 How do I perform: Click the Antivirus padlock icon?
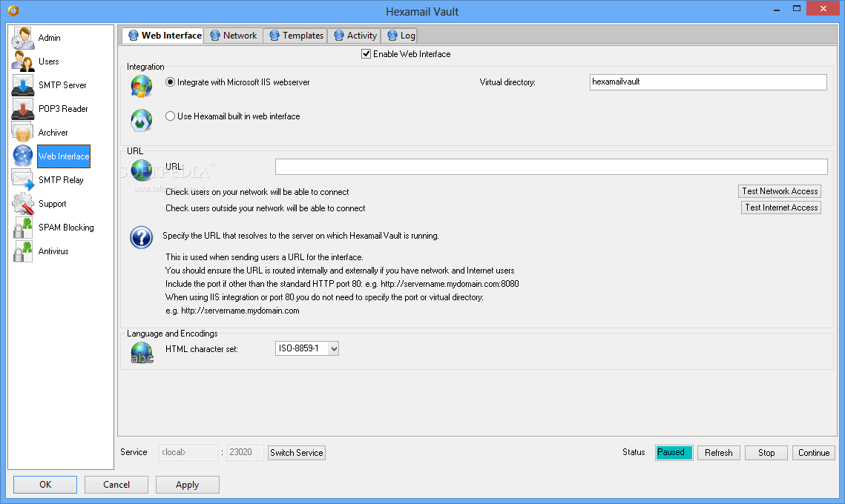pyautogui.click(x=23, y=251)
